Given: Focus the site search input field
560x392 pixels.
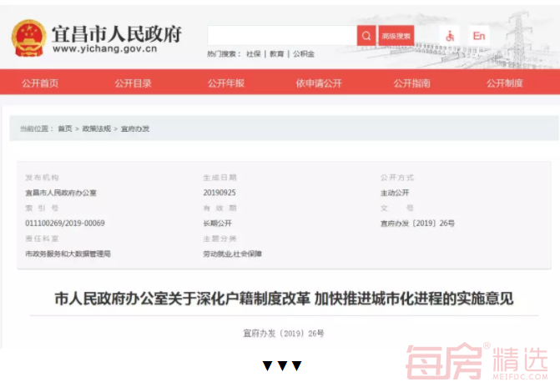Looking at the screenshot, I should point(282,36).
